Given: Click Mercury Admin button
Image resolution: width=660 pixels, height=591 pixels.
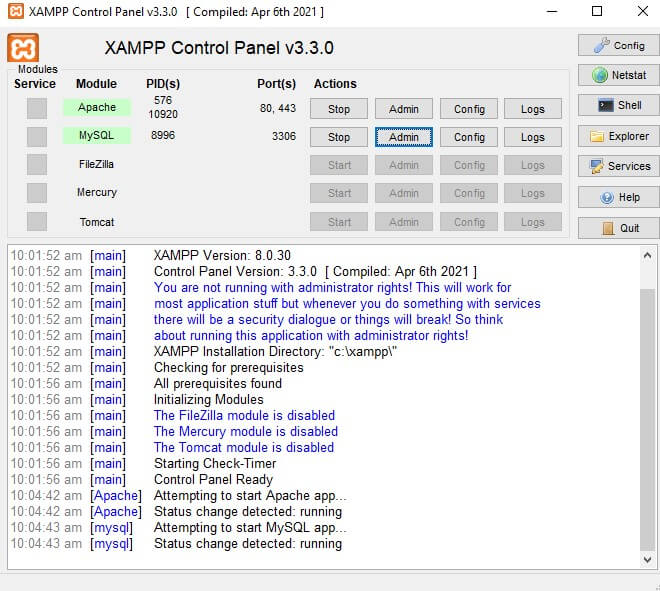Looking at the screenshot, I should point(404,193).
